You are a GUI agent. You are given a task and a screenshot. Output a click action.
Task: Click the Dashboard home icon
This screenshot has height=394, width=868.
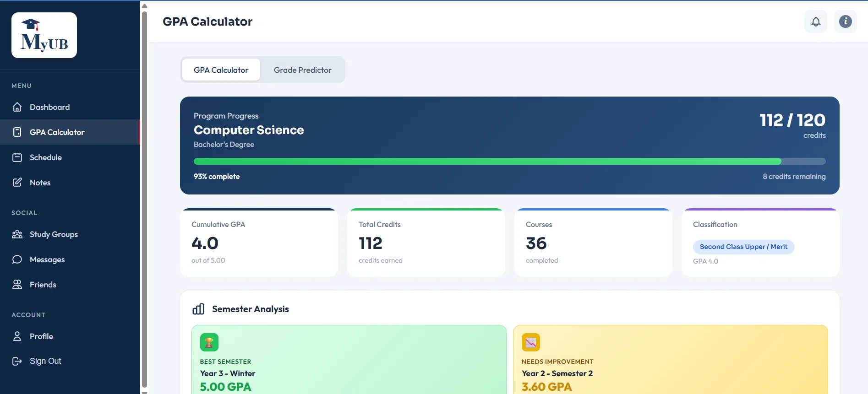pos(17,107)
